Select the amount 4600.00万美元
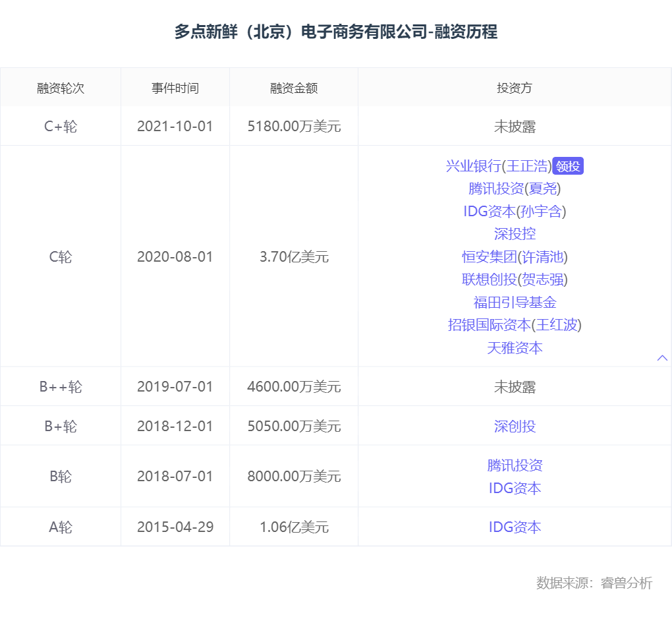672x619 pixels. (294, 387)
